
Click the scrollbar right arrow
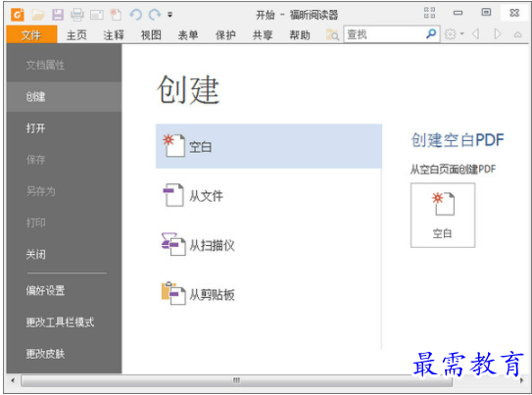coord(522,380)
